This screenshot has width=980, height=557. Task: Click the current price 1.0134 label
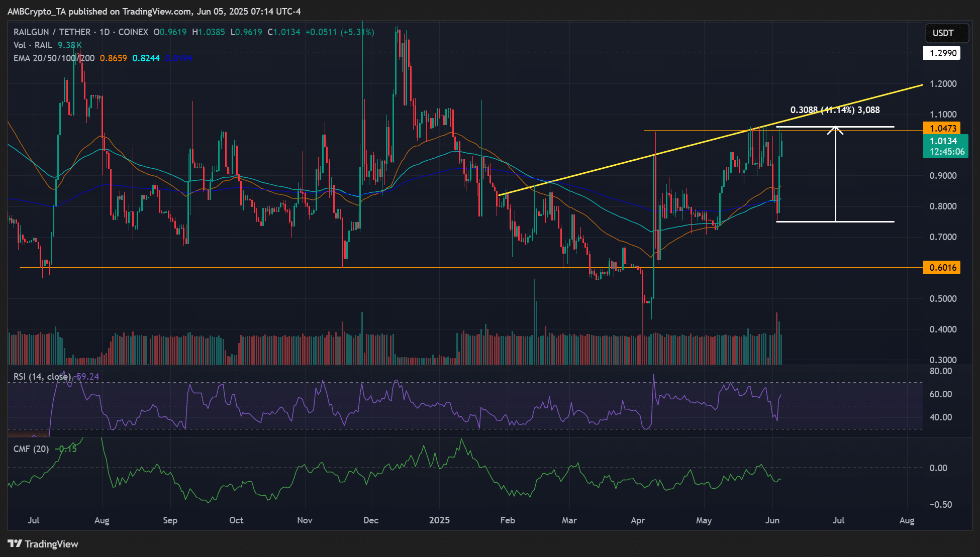(x=945, y=146)
